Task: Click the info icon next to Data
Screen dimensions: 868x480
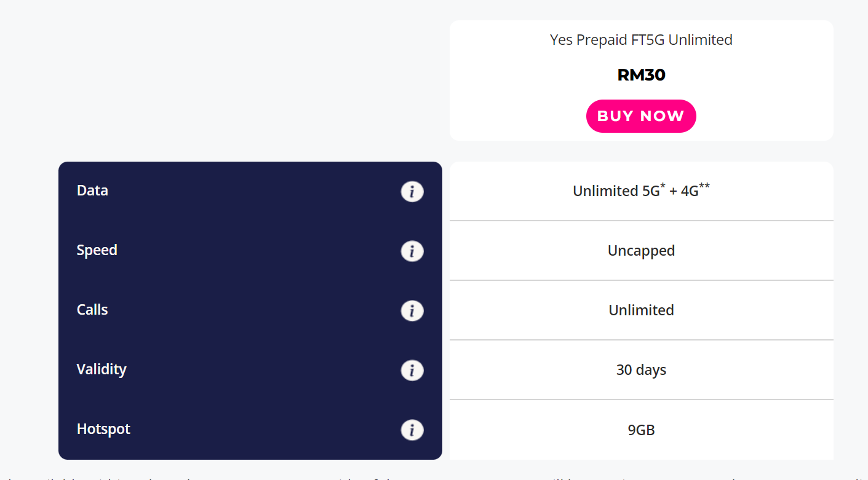Action: 412,192
